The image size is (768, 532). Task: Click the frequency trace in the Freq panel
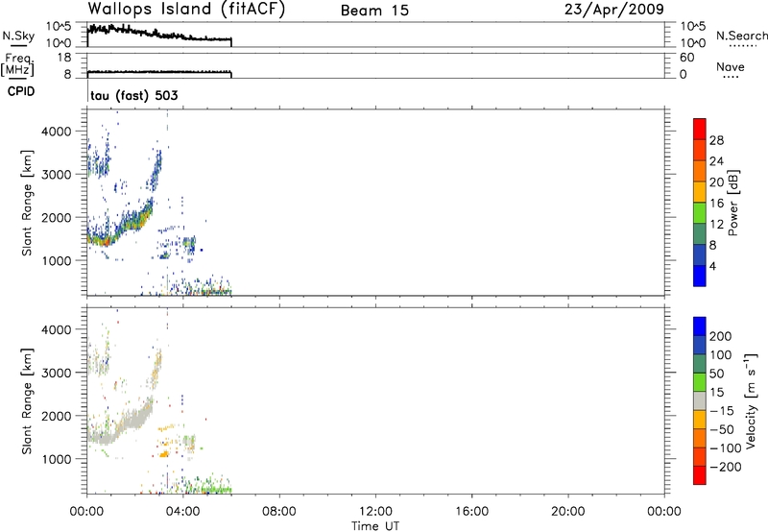pos(159,72)
